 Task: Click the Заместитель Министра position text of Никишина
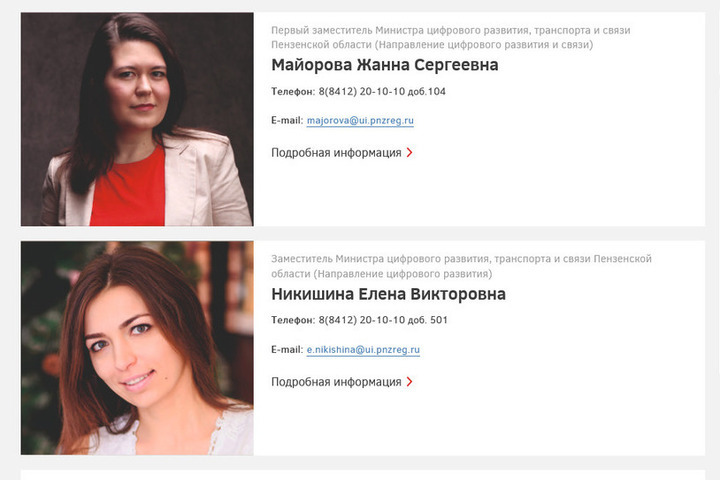point(461,266)
